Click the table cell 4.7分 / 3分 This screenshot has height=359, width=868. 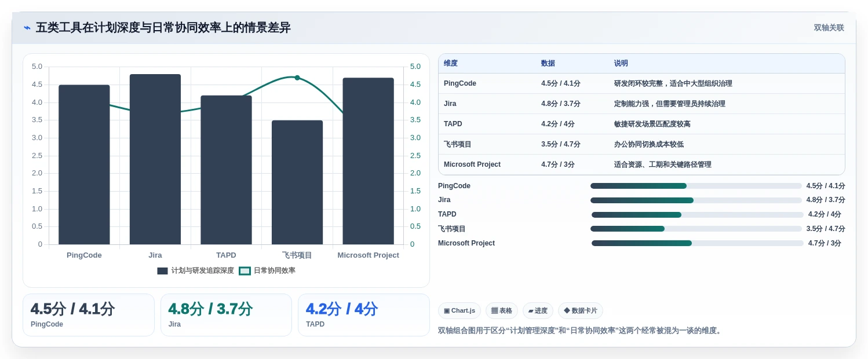pyautogui.click(x=558, y=164)
